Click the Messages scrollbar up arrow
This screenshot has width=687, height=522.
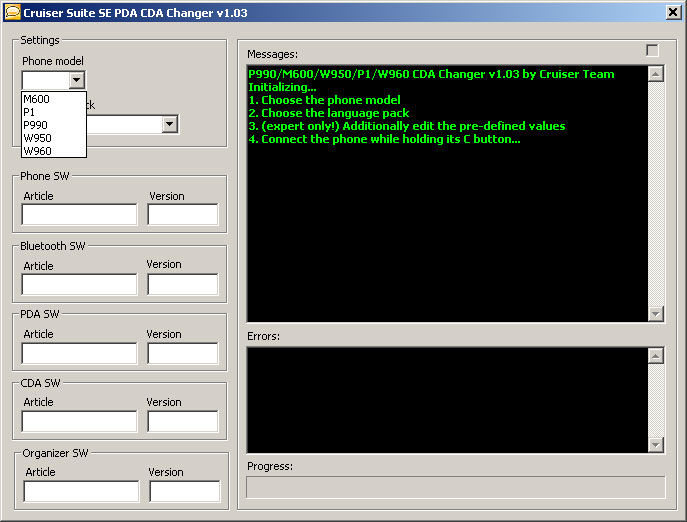click(x=655, y=74)
